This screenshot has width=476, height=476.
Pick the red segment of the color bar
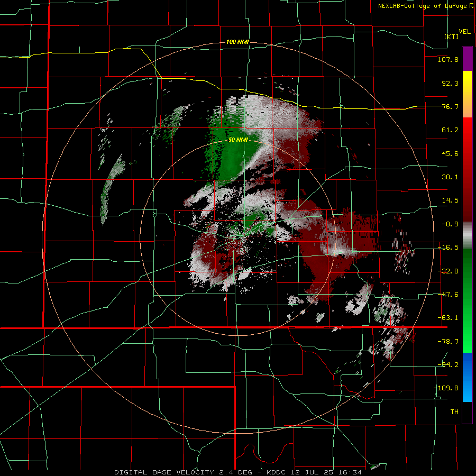(x=467, y=169)
